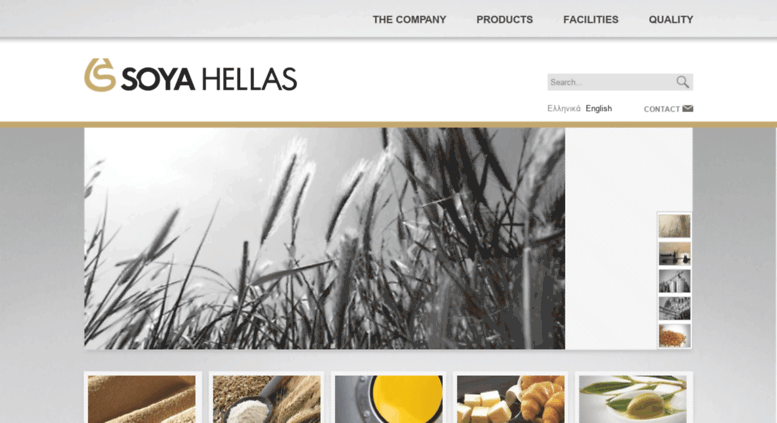Viewport: 777px width, 423px height.
Task: Open The Company menu
Action: click(409, 19)
